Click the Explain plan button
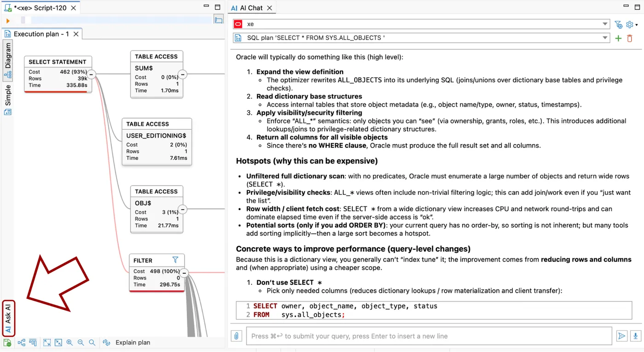The height and width of the screenshot is (352, 644). (x=132, y=342)
